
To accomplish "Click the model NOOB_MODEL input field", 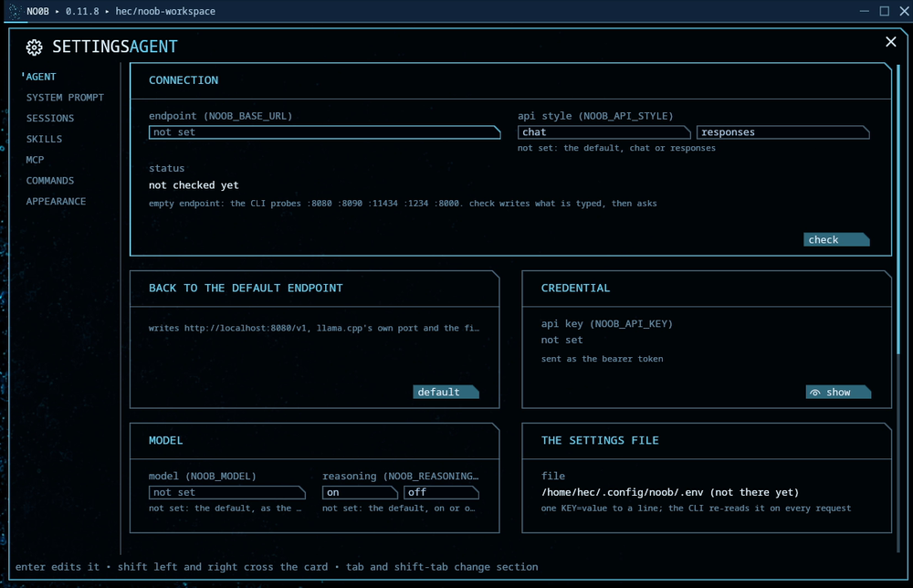I will tap(227, 492).
